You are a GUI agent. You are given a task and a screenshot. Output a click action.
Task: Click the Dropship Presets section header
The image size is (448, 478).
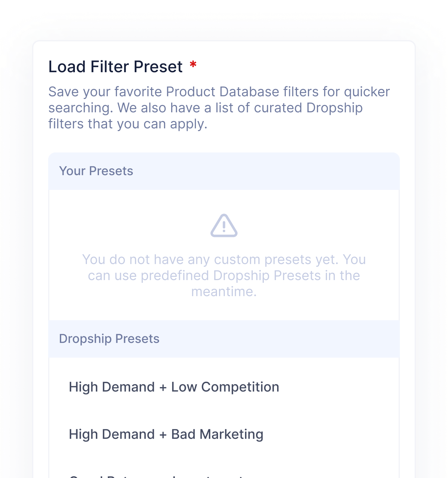coord(109,339)
